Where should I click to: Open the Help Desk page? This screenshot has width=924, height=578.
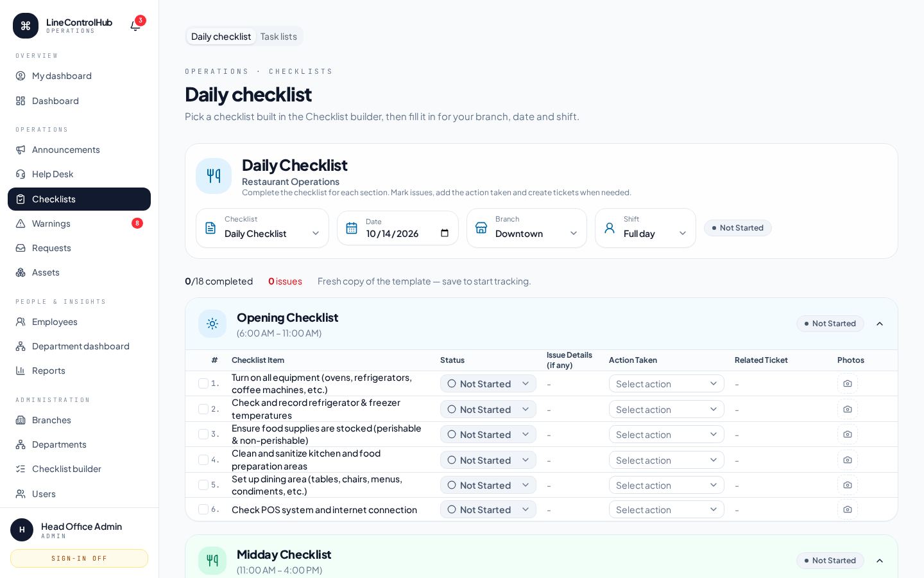click(79, 174)
